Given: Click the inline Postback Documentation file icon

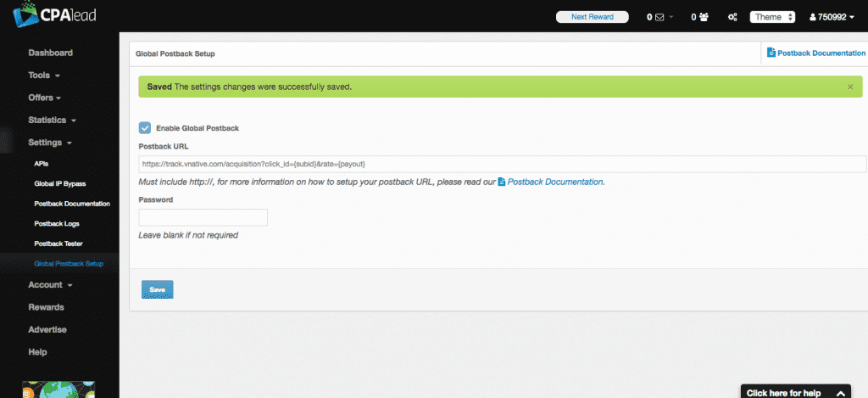Looking at the screenshot, I should pos(502,182).
